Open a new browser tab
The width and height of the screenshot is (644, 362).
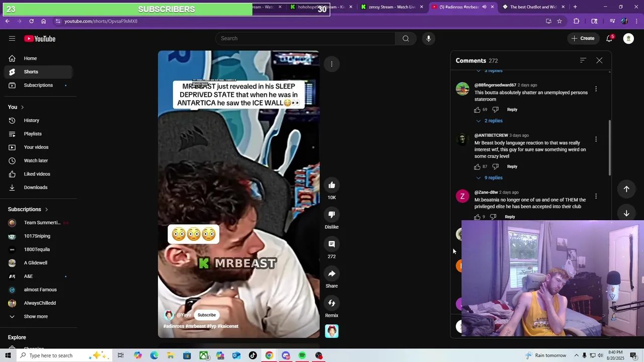(x=575, y=7)
